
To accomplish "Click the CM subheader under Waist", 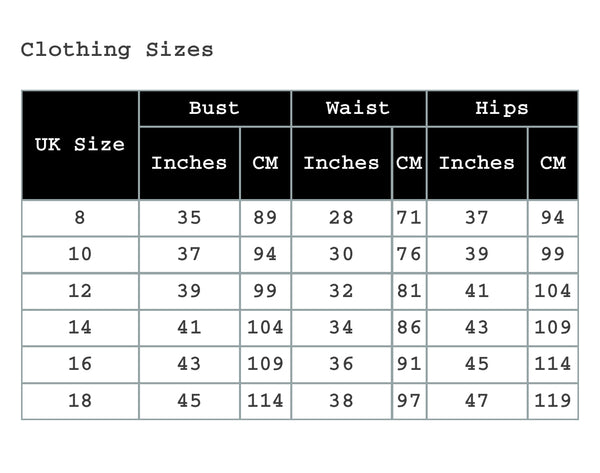I will pos(409,163).
